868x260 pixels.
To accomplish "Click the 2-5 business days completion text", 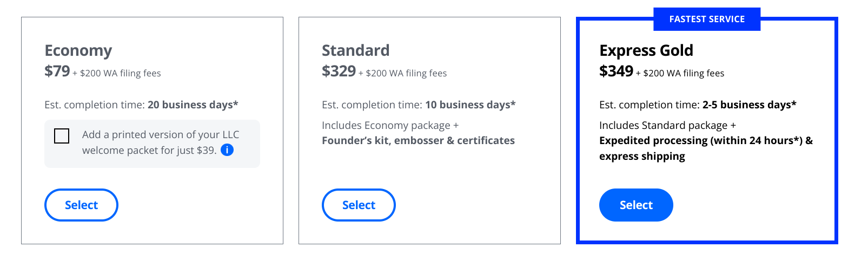I will point(750,105).
